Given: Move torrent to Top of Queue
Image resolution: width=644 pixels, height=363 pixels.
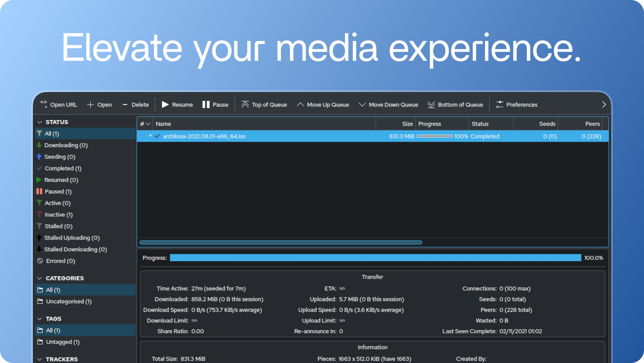Looking at the screenshot, I should pyautogui.click(x=245, y=104).
